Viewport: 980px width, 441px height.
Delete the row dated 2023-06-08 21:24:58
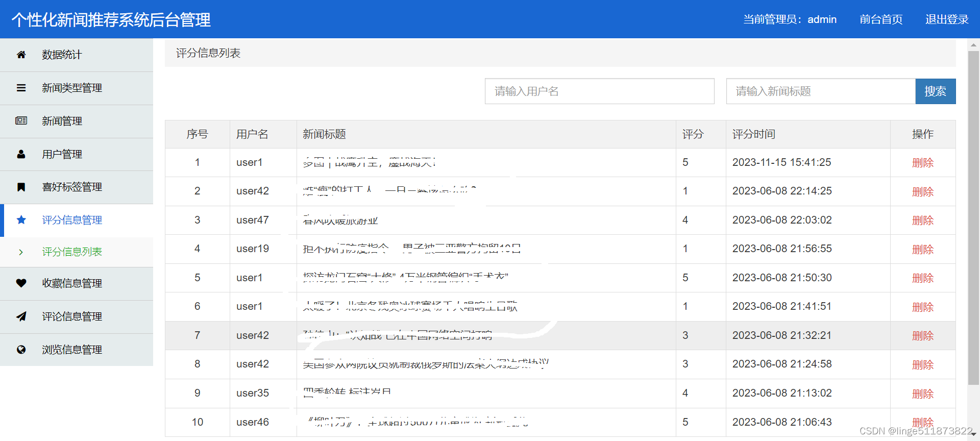[922, 365]
